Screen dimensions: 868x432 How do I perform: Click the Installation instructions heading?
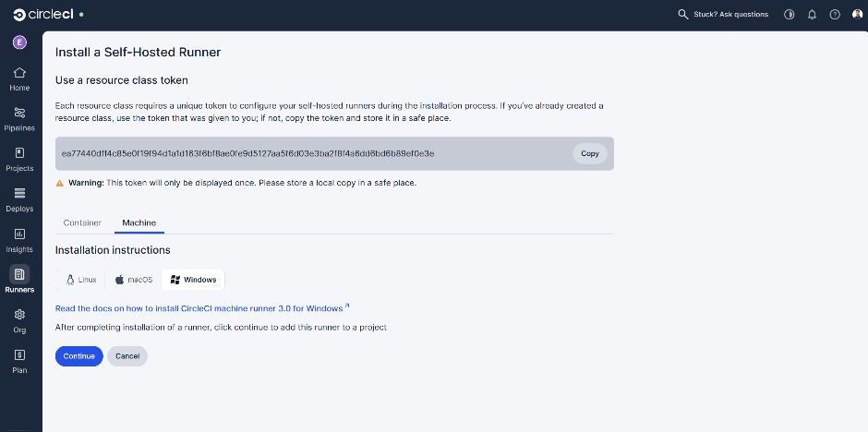pos(113,250)
